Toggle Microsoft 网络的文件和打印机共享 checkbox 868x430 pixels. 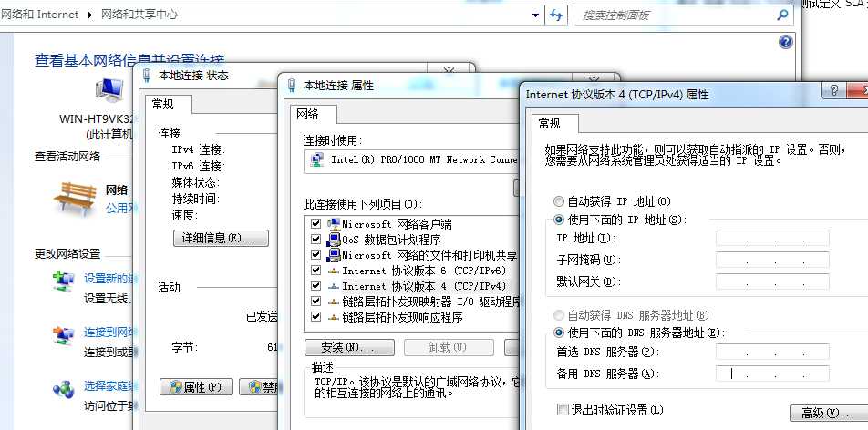(316, 255)
